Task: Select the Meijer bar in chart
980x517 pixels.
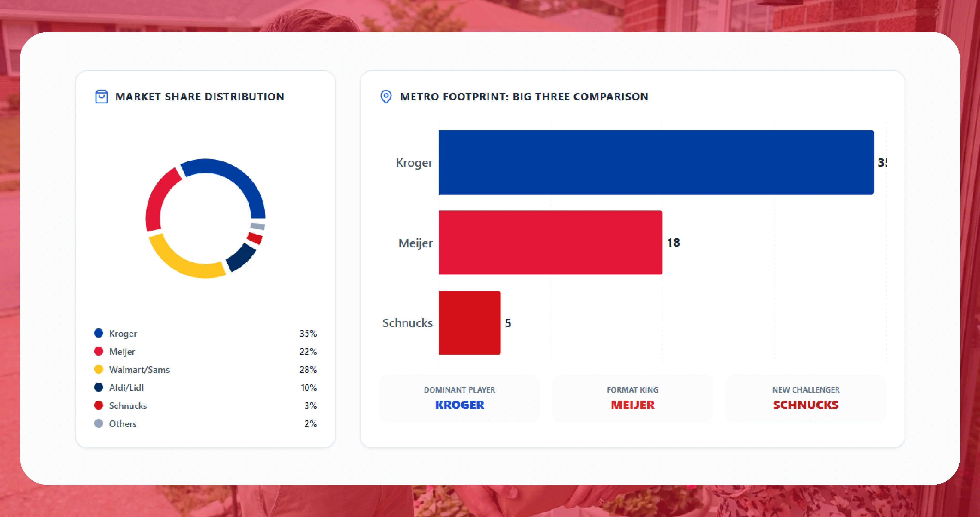Action: click(x=550, y=242)
